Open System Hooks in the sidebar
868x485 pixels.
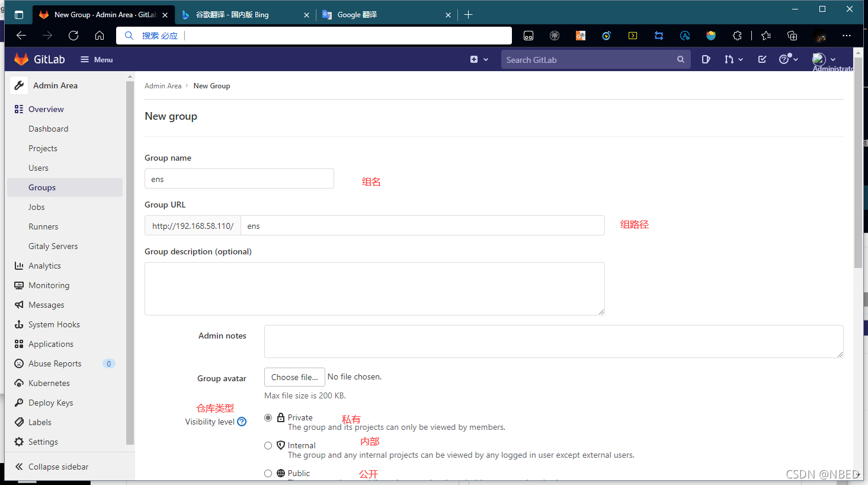54,324
